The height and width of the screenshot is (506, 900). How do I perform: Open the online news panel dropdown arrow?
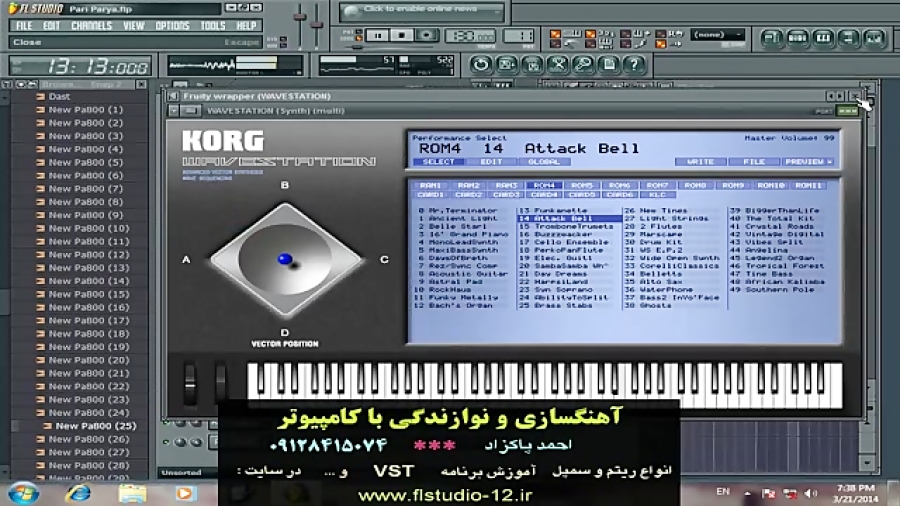[497, 10]
